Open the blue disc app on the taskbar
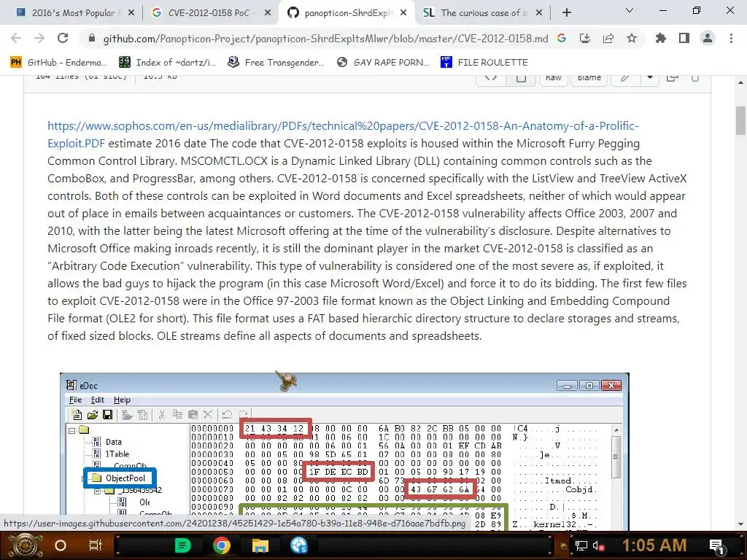The height and width of the screenshot is (560, 747). 299,545
